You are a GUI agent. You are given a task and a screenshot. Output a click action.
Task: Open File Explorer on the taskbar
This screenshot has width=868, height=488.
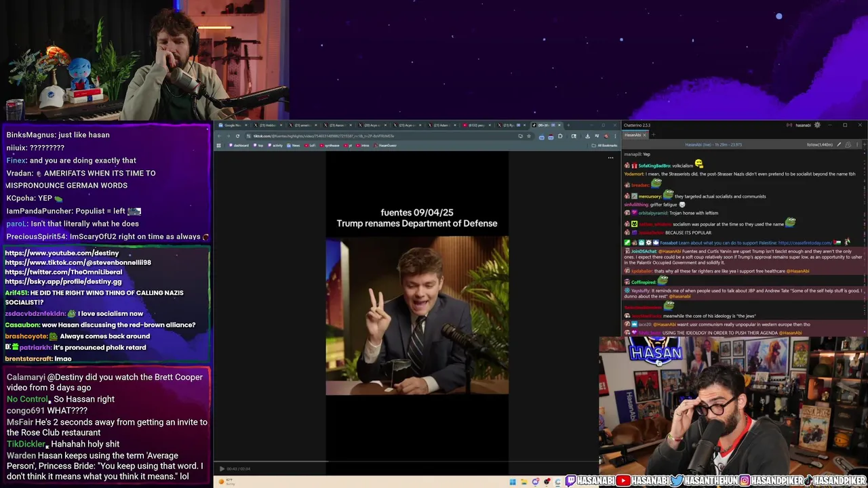524,482
